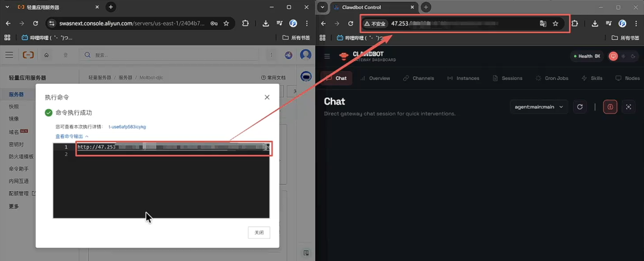Viewport: 644px width, 261px height.
Task: Go to Aliyun console home icon
Action: coord(47,55)
